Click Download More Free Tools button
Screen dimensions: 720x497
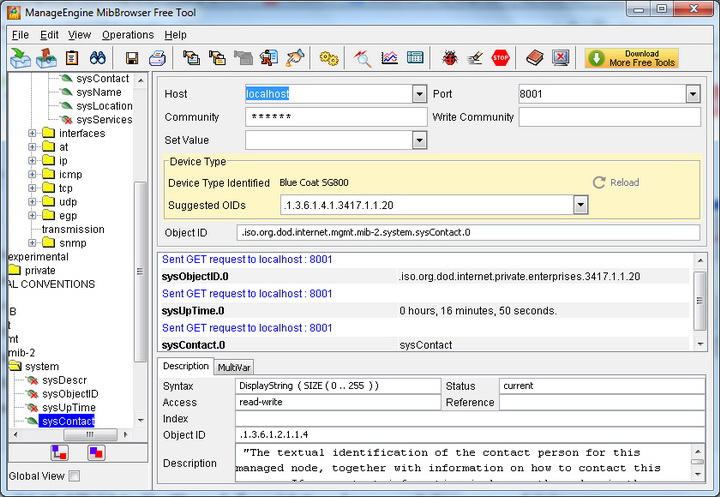632,58
